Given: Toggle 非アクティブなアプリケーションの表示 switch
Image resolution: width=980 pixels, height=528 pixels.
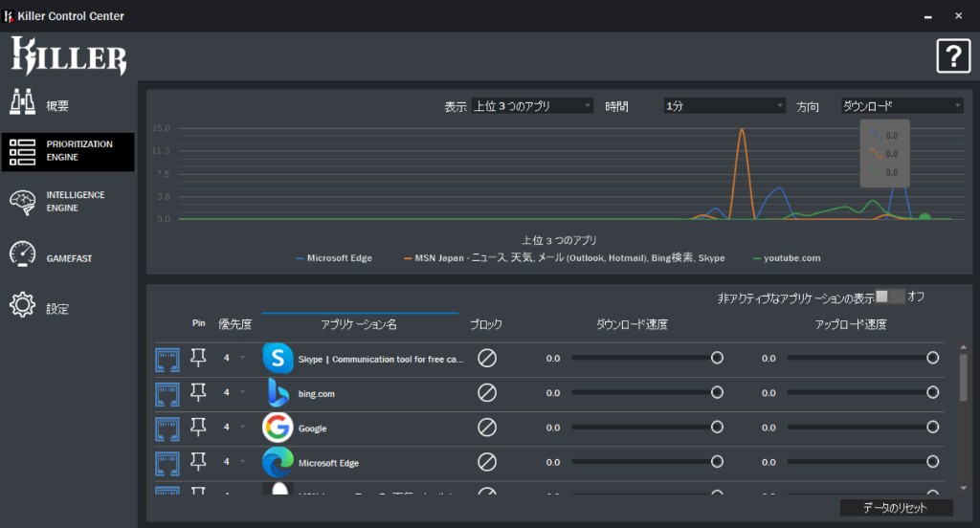Looking at the screenshot, I should [x=889, y=297].
